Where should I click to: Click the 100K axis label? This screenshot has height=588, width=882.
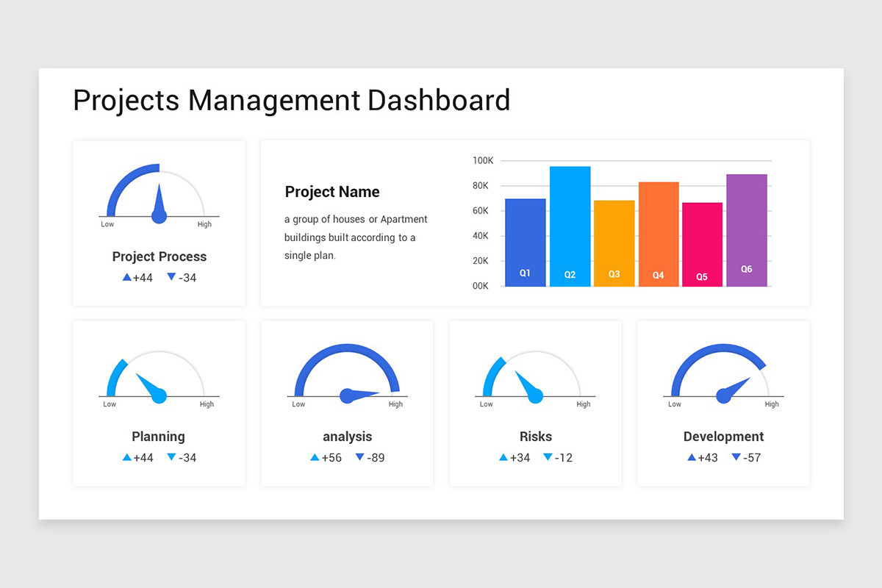[483, 160]
